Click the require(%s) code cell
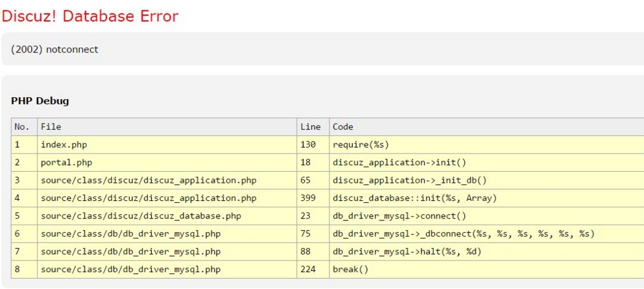Screen dimensions: 644x289 (x=361, y=145)
